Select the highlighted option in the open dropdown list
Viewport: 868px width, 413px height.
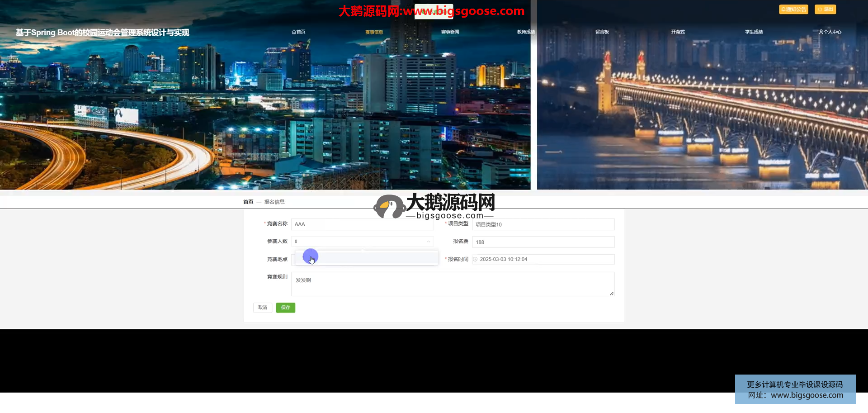366,258
